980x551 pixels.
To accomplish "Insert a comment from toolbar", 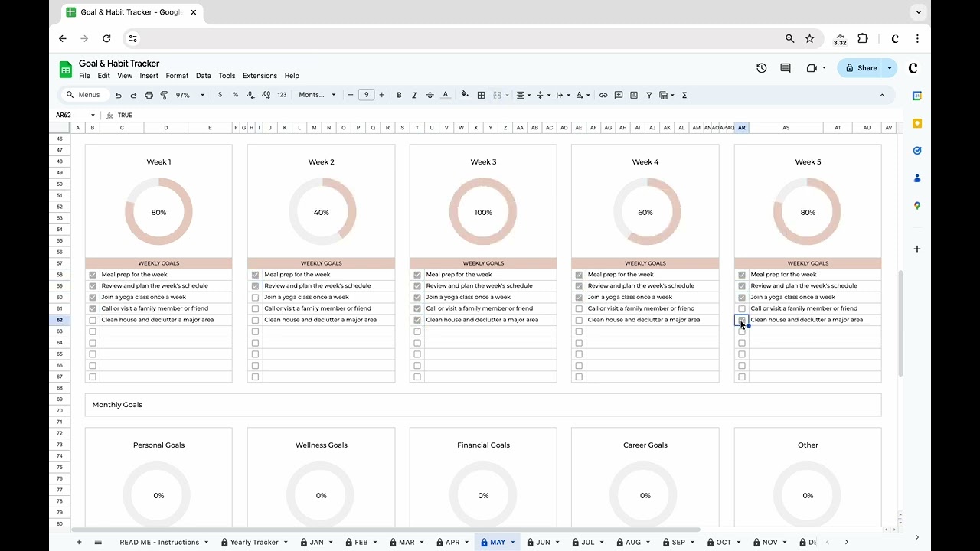I will [x=619, y=95].
